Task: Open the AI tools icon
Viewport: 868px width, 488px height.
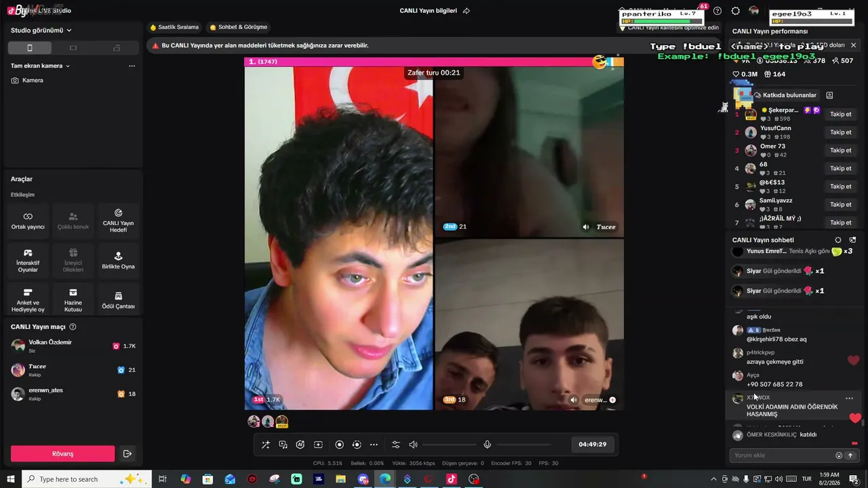Action: tap(300, 445)
